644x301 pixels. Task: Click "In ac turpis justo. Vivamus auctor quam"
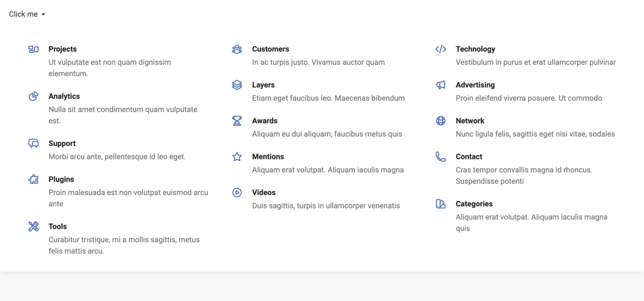318,62
